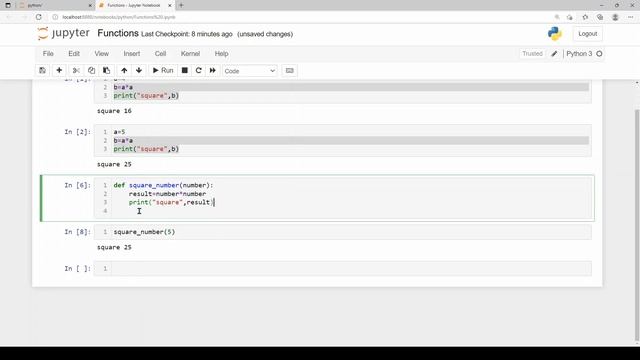Click the result=number*number line
The height and width of the screenshot is (360, 640).
[x=167, y=194]
